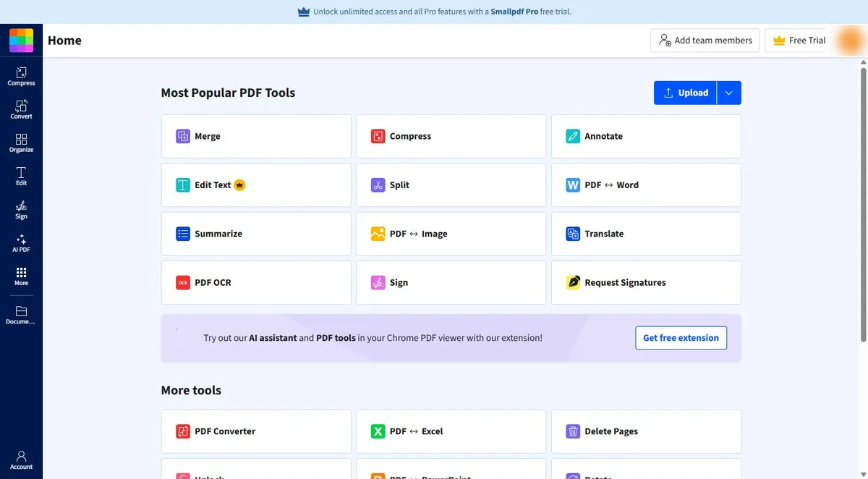
Task: Click the Translate card label
Action: (604, 234)
